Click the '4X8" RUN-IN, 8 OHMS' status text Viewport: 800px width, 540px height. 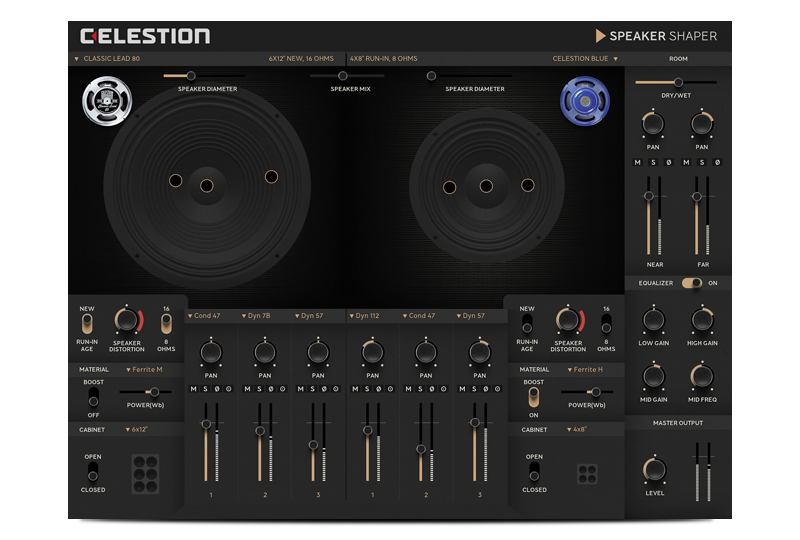click(x=384, y=59)
